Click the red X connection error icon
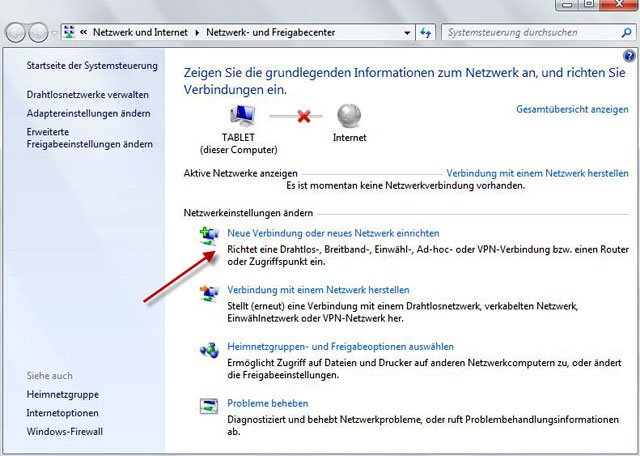The width and height of the screenshot is (640, 456). pos(304,116)
